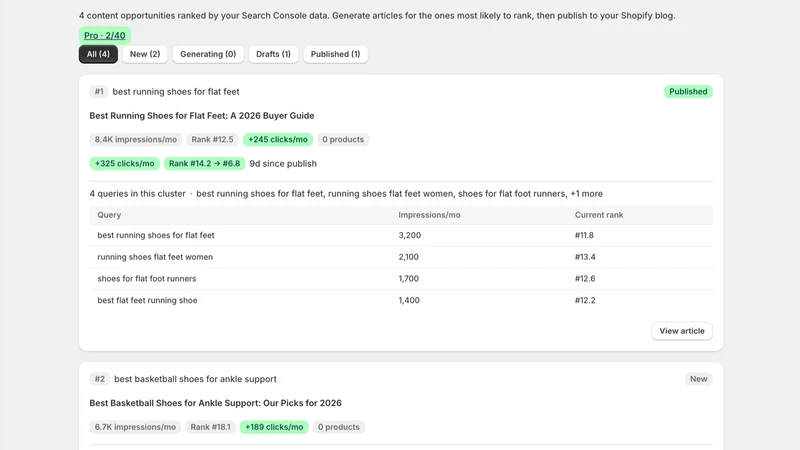Click title 'Best Basketball Shoes for Ankle Support: Our Picks for 2026'

coord(215,403)
